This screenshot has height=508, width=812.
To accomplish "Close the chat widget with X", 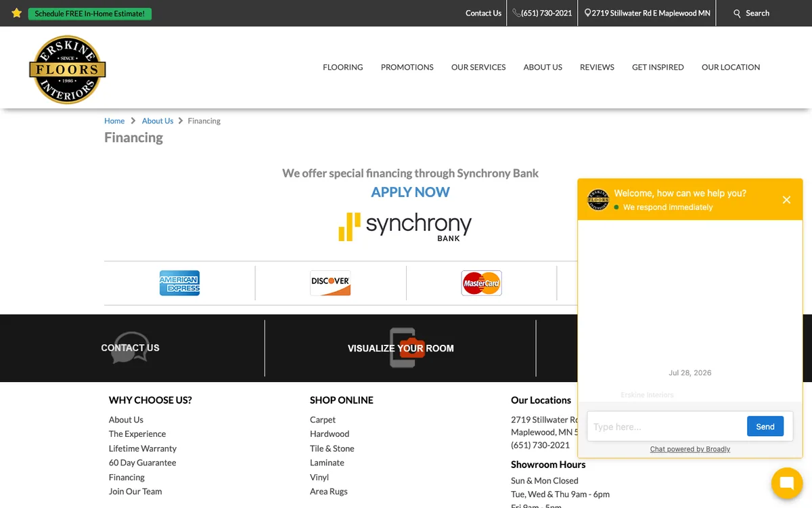I will click(786, 200).
